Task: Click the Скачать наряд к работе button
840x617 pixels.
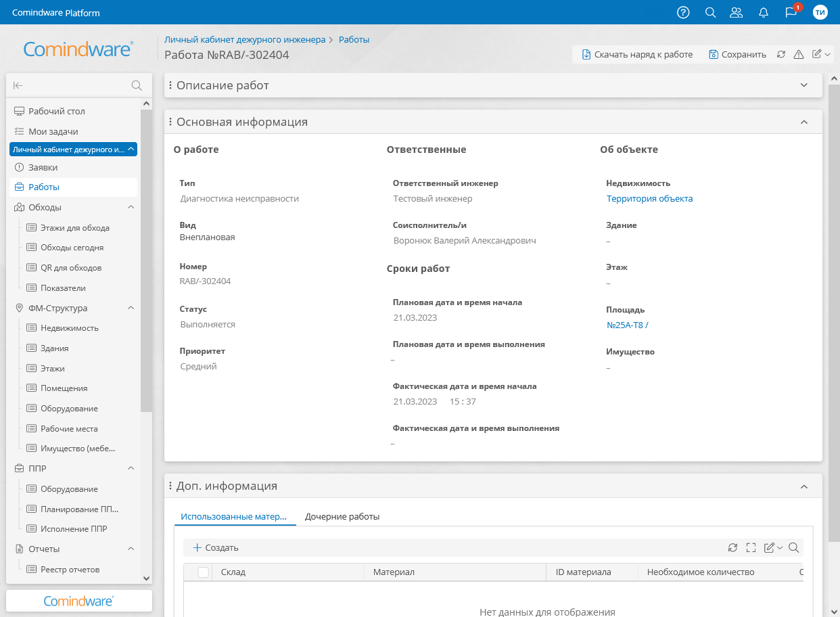Action: (x=637, y=55)
